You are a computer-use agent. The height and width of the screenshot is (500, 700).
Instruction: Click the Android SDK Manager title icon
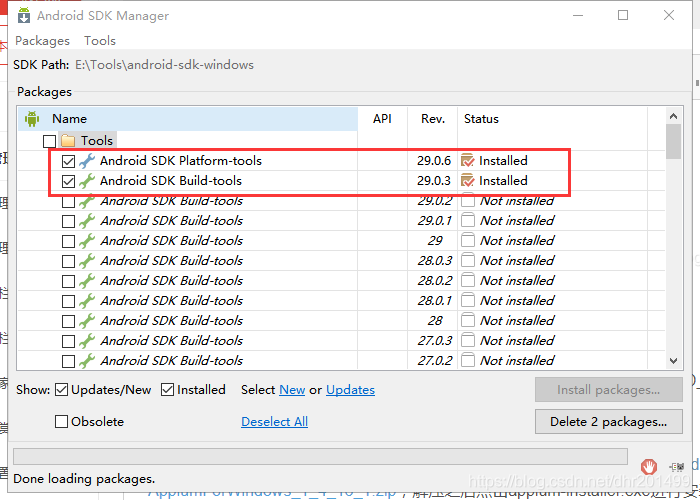[24, 15]
